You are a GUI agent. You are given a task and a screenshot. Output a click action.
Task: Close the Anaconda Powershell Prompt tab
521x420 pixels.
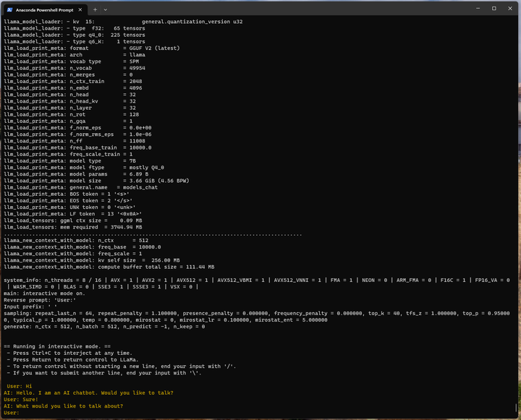80,9
